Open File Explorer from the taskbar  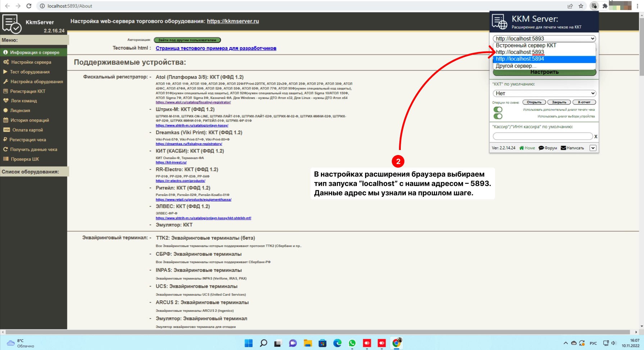pos(308,343)
